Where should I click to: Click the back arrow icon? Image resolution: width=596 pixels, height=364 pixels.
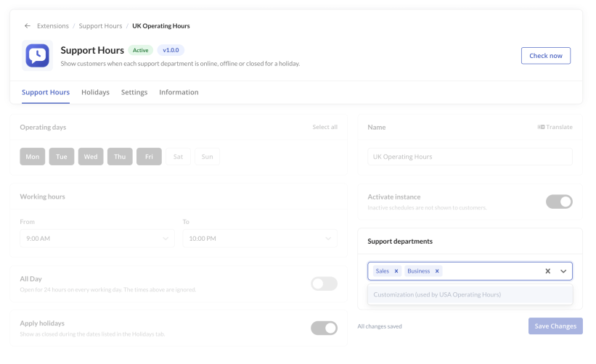[x=28, y=26]
